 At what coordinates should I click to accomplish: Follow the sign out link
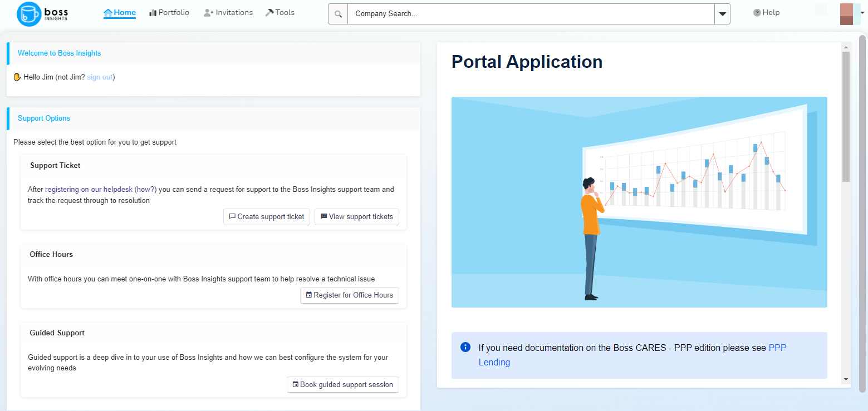pyautogui.click(x=100, y=77)
